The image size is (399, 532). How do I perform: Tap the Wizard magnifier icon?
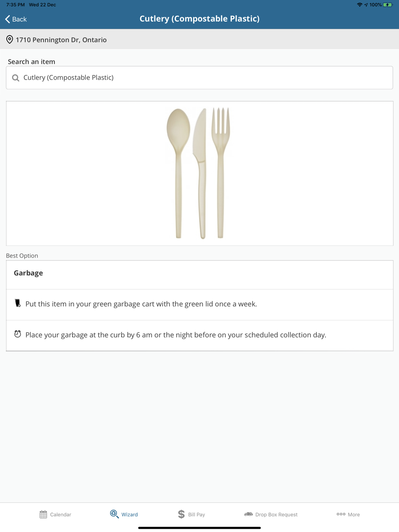pos(114,514)
